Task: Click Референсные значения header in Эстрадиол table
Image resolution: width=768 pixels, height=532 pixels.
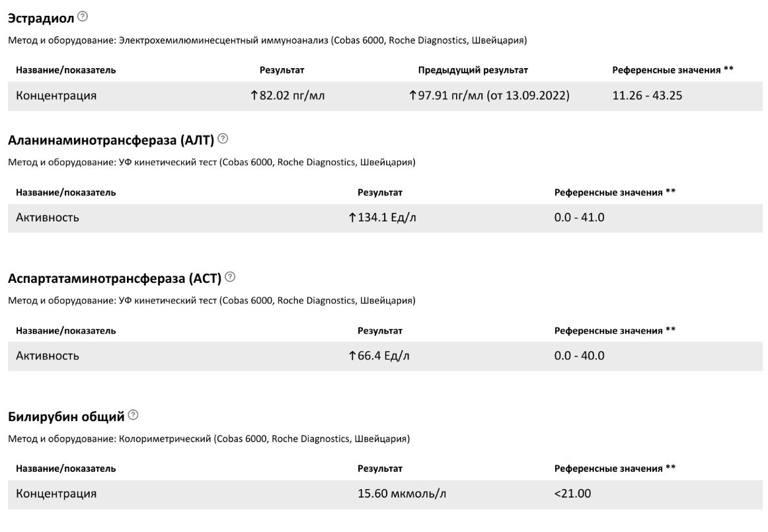Action: [673, 70]
